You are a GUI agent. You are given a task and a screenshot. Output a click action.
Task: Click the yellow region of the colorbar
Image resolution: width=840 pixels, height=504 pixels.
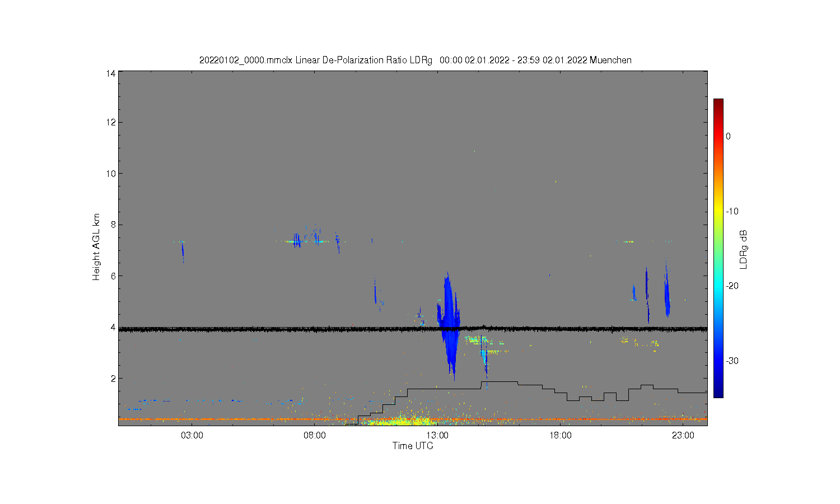[x=718, y=211]
